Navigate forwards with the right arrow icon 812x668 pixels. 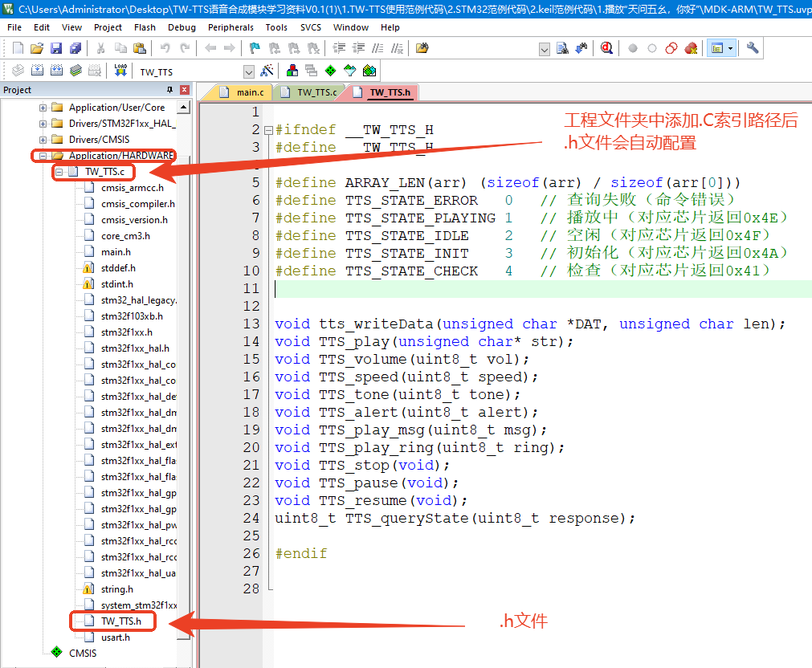coord(230,48)
